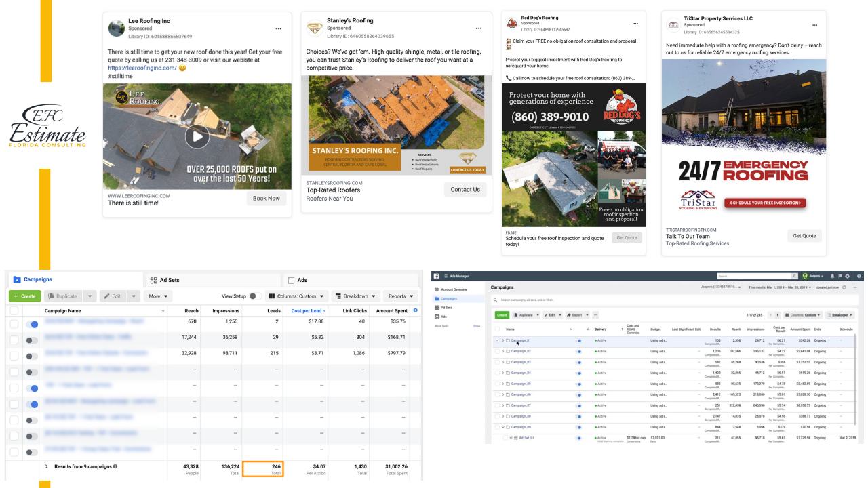Open the TriStar Property Services ad options menu
Viewport: 868px width, 488px height.
[814, 24]
